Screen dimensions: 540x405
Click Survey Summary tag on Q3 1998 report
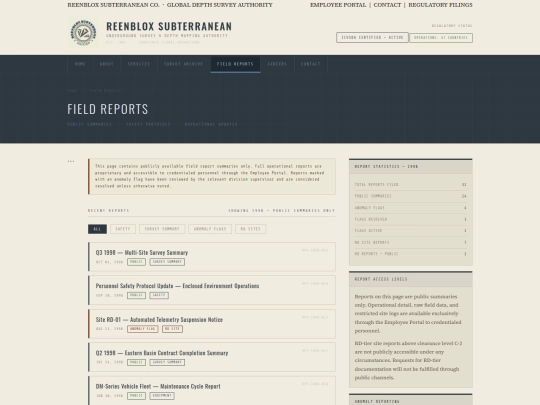(167, 262)
